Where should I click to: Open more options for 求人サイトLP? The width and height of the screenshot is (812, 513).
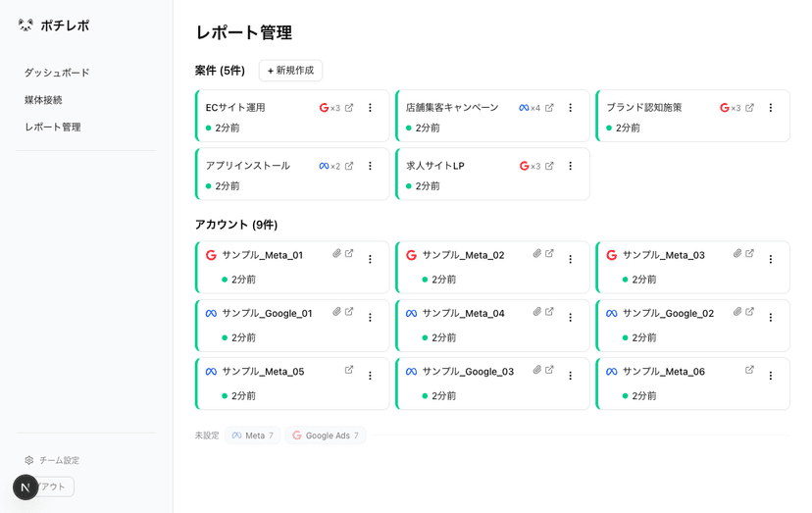coord(570,166)
